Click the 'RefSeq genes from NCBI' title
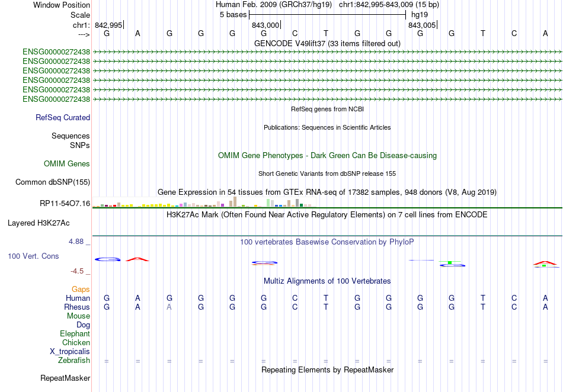Screen dimensions: 563x392 [327, 109]
